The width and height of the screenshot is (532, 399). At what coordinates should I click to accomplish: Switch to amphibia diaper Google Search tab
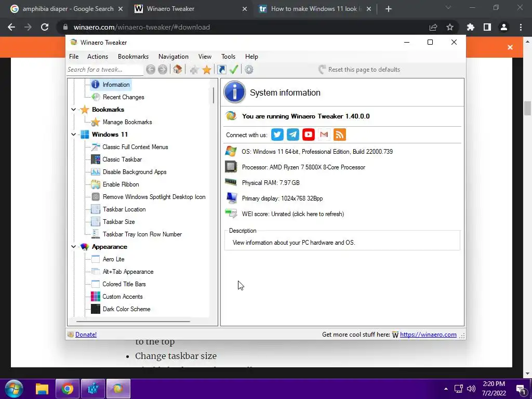click(x=68, y=9)
